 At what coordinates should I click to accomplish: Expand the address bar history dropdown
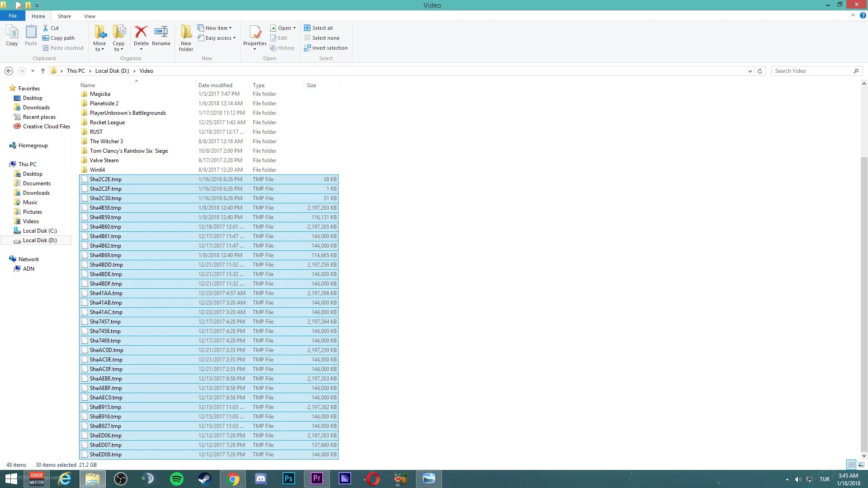tap(750, 71)
